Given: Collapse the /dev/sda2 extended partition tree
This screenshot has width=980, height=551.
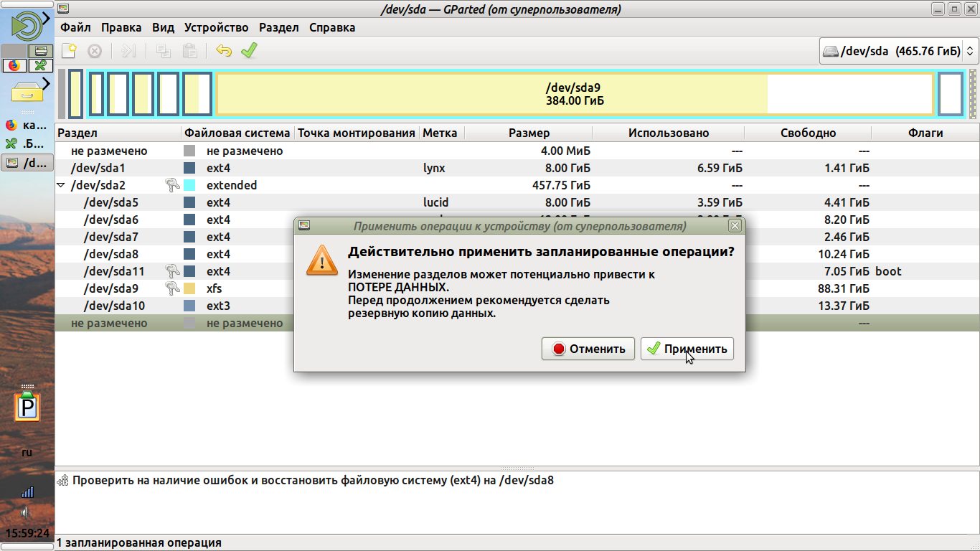Looking at the screenshot, I should point(61,185).
